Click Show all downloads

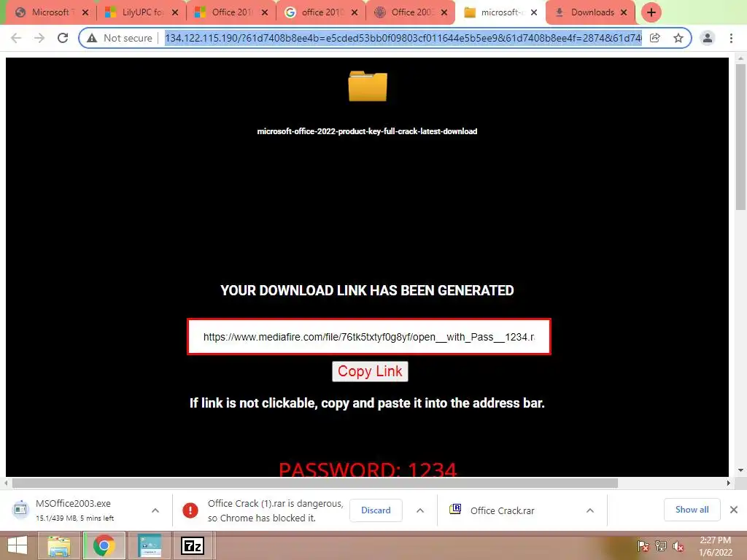coord(692,510)
